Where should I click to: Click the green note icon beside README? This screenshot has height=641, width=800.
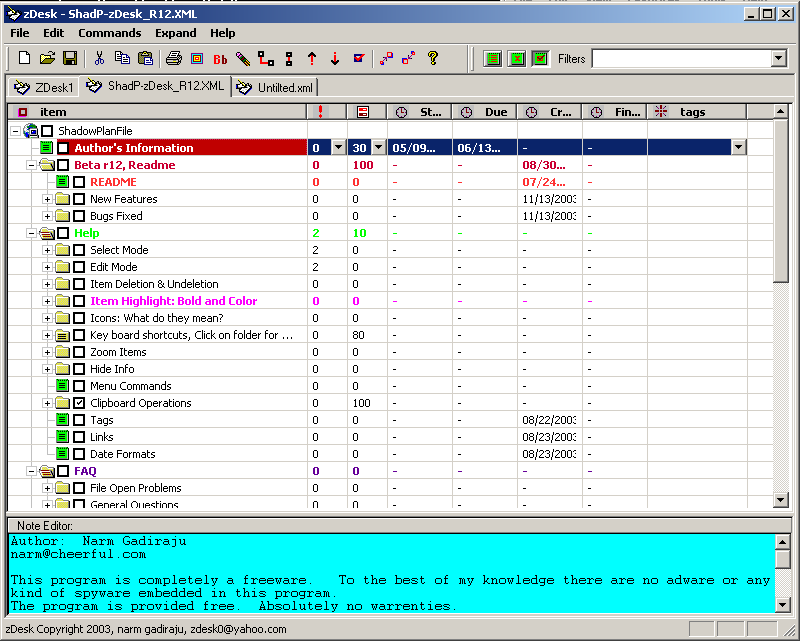pyautogui.click(x=62, y=182)
